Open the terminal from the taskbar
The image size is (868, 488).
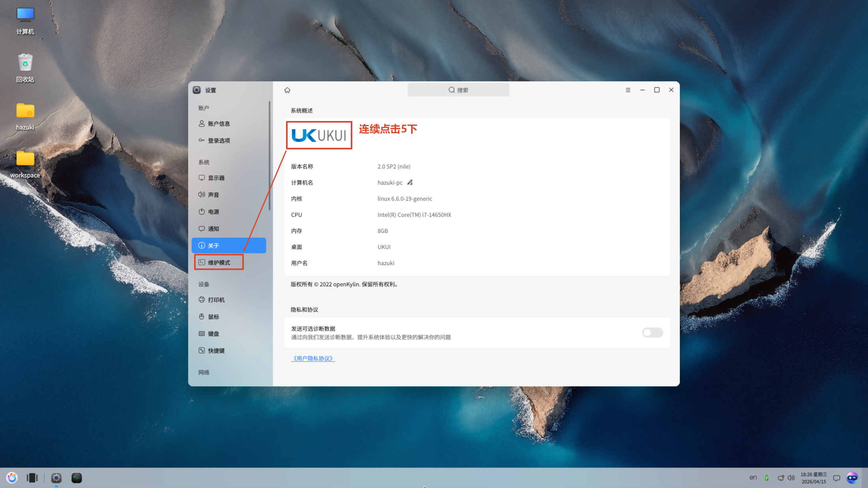tap(77, 478)
